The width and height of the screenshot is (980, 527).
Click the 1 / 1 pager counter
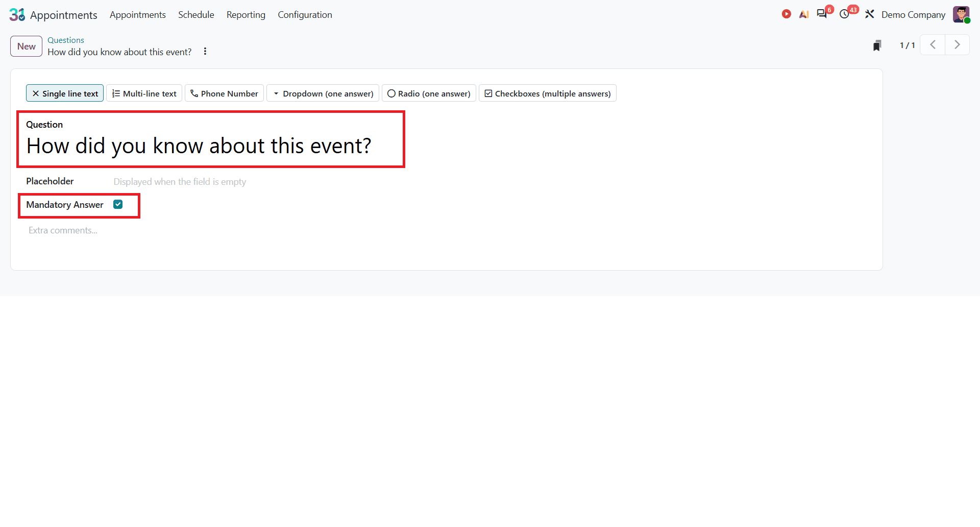[907, 45]
